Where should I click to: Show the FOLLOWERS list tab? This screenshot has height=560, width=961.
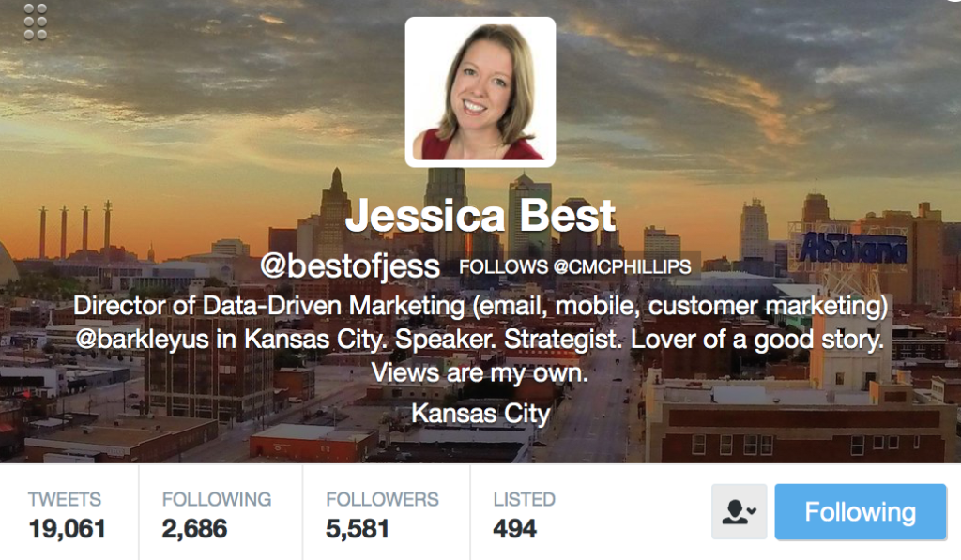[x=386, y=512]
